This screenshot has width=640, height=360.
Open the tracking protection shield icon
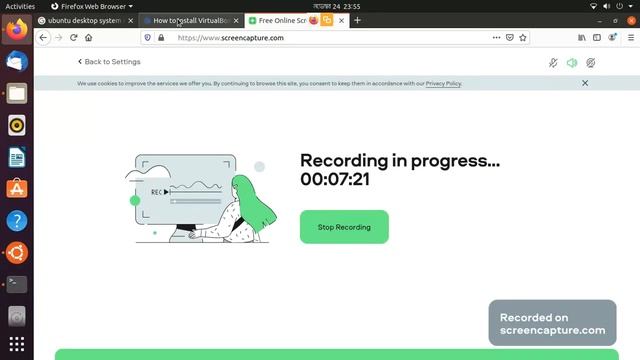click(148, 38)
